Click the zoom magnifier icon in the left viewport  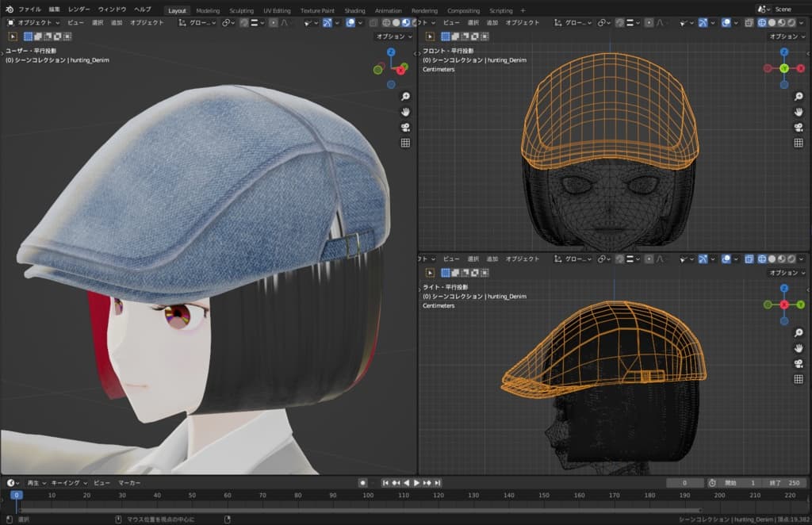coord(405,95)
